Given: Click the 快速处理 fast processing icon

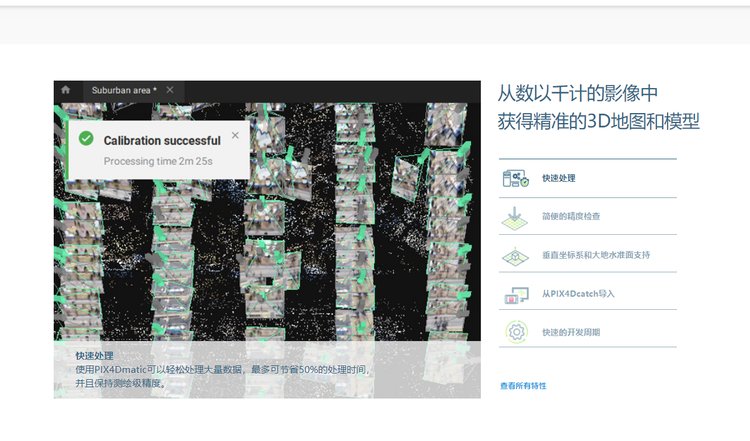Looking at the screenshot, I should [x=515, y=178].
